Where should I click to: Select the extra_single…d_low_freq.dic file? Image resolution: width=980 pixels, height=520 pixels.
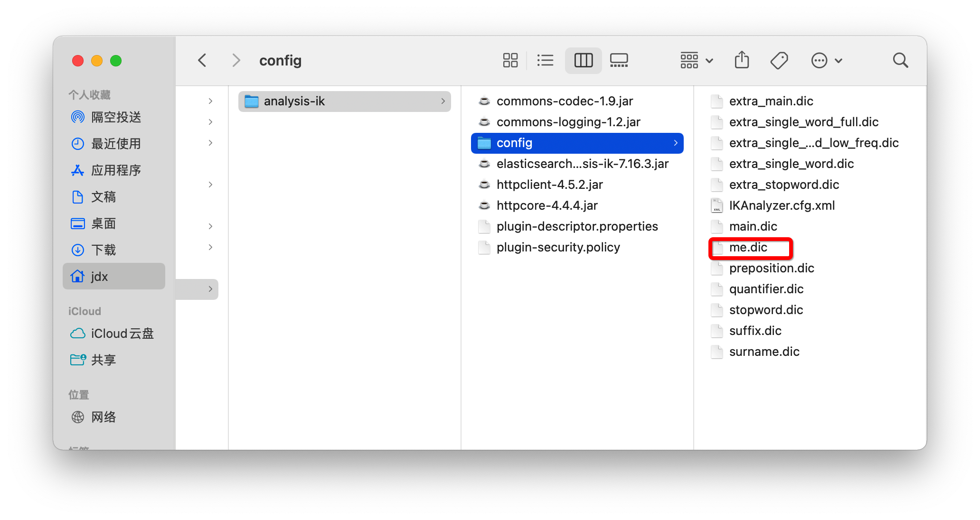810,143
